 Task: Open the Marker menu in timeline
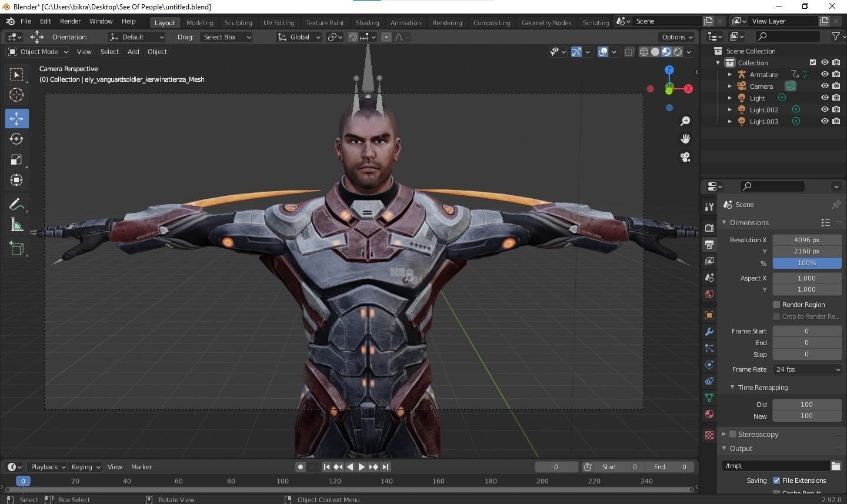[141, 467]
